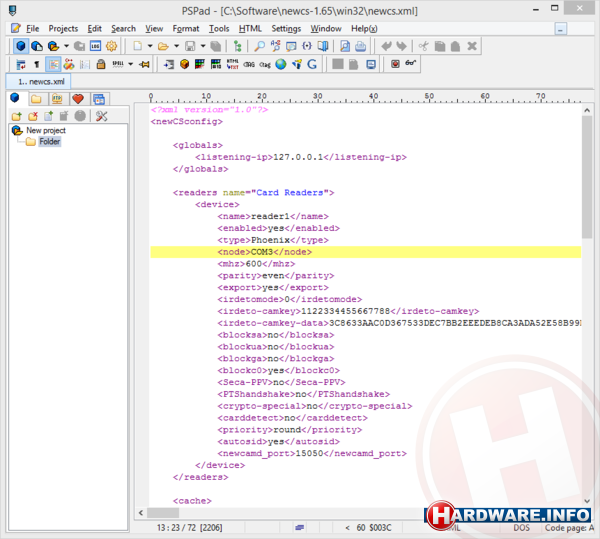Click the Google search G icon
The image size is (600, 539).
(312, 64)
